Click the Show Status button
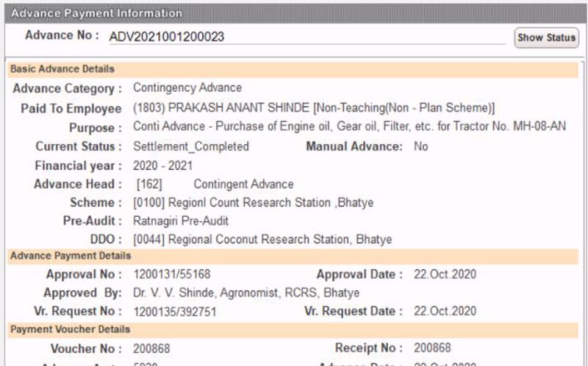 546,37
